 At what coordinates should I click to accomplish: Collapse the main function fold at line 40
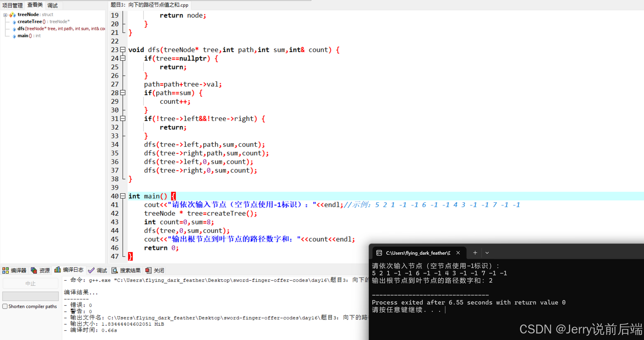click(x=123, y=196)
